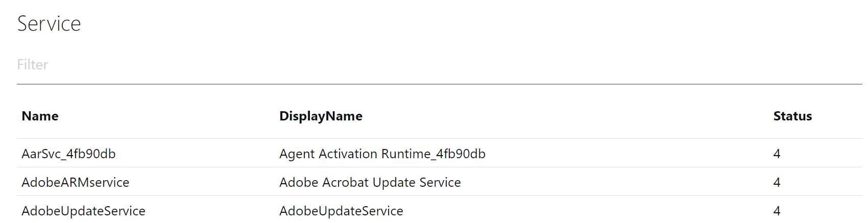Select the AdobeUpdateService name cell
The image size is (868, 223).
[x=83, y=211]
